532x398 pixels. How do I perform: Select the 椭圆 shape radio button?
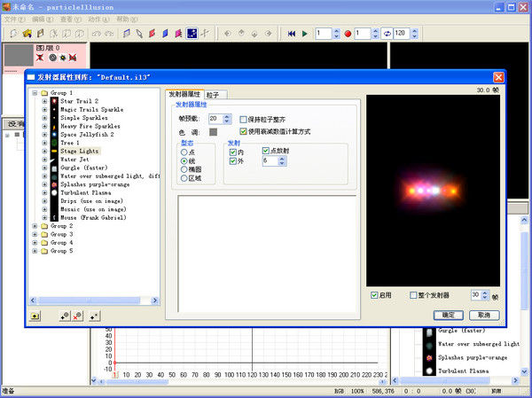(x=184, y=169)
